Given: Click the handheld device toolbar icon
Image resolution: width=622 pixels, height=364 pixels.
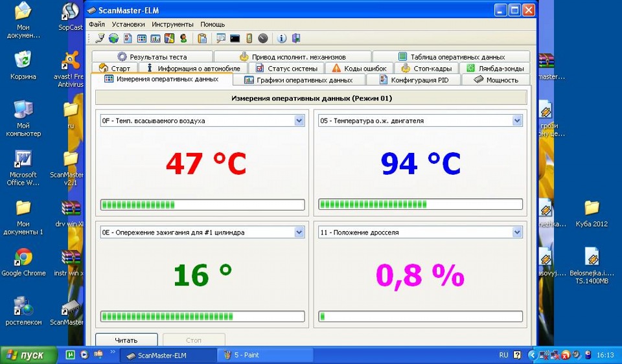Looking at the screenshot, I should tap(249, 38).
